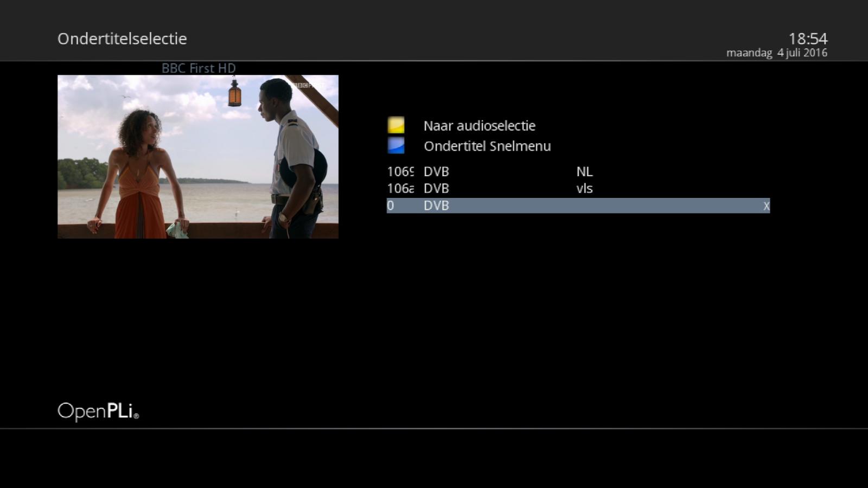Open 'Ondertitel Snelmenu'

[487, 146]
